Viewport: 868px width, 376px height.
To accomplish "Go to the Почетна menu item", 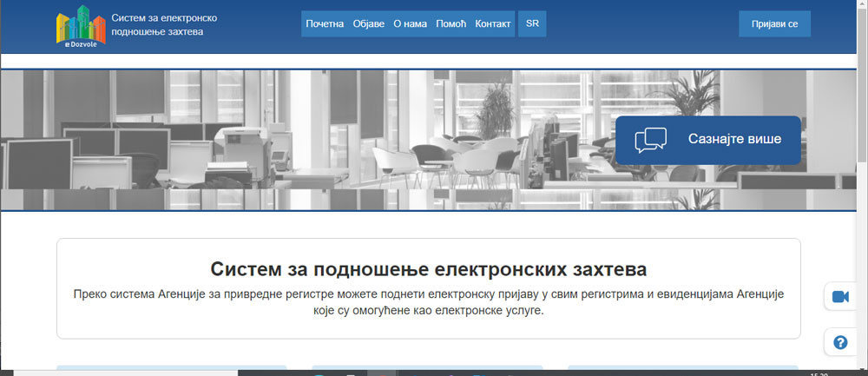I will point(325,23).
